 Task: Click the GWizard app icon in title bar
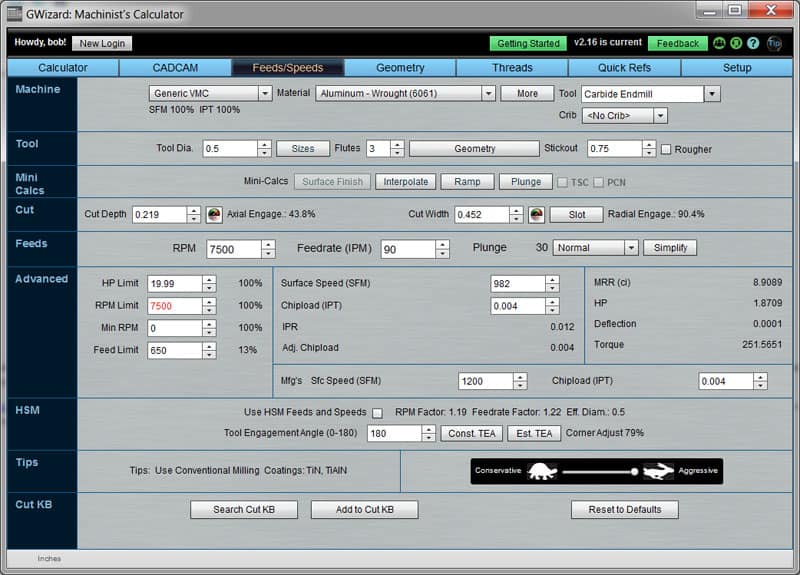tap(14, 14)
